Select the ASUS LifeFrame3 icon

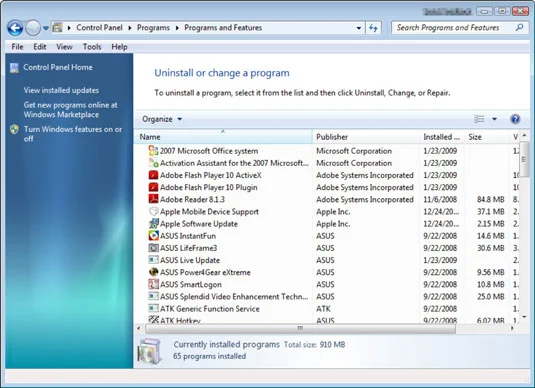pos(154,248)
